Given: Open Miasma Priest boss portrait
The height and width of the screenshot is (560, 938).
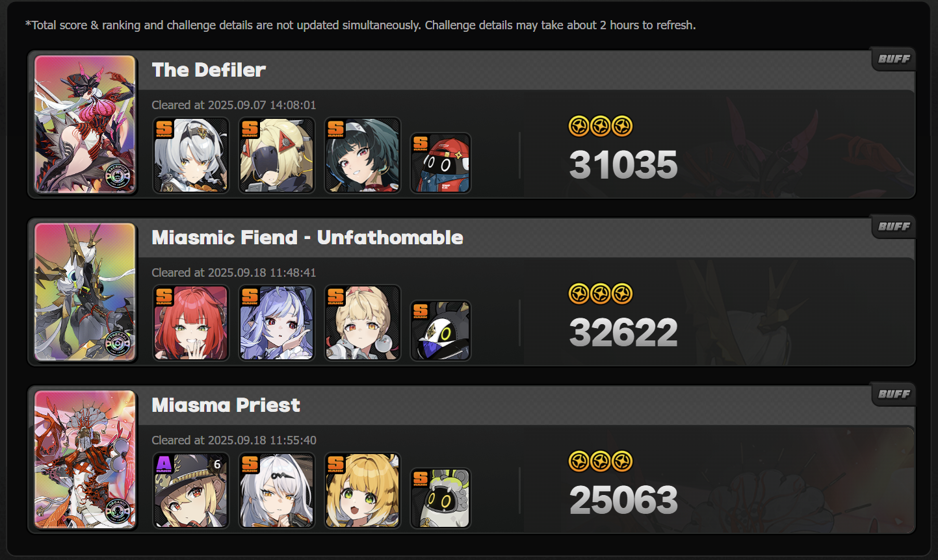Looking at the screenshot, I should point(85,459).
